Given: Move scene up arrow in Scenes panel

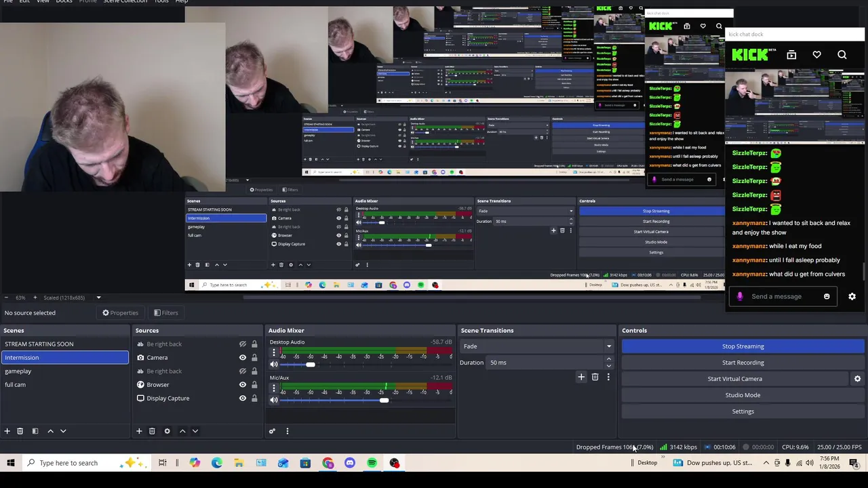Looking at the screenshot, I should pos(50,431).
